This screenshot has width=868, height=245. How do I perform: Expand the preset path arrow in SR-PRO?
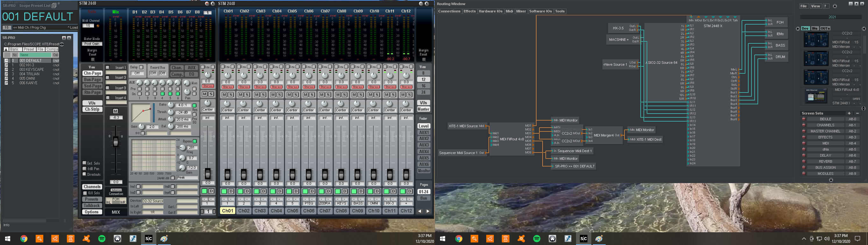62,44
